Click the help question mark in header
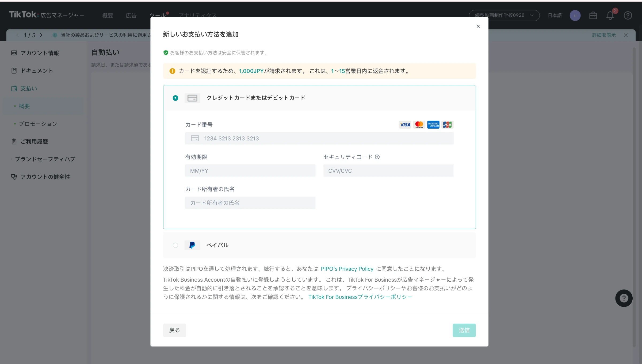Viewport: 642px width, 364px height. (x=628, y=16)
